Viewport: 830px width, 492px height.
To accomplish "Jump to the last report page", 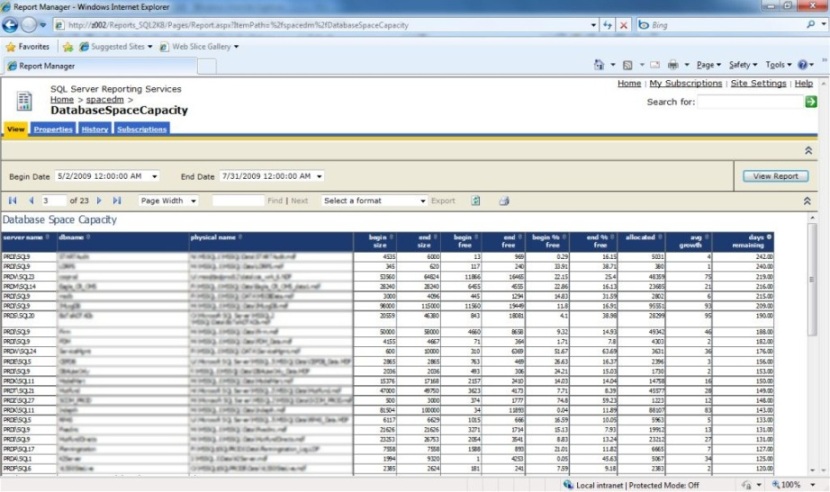I will click(x=117, y=201).
